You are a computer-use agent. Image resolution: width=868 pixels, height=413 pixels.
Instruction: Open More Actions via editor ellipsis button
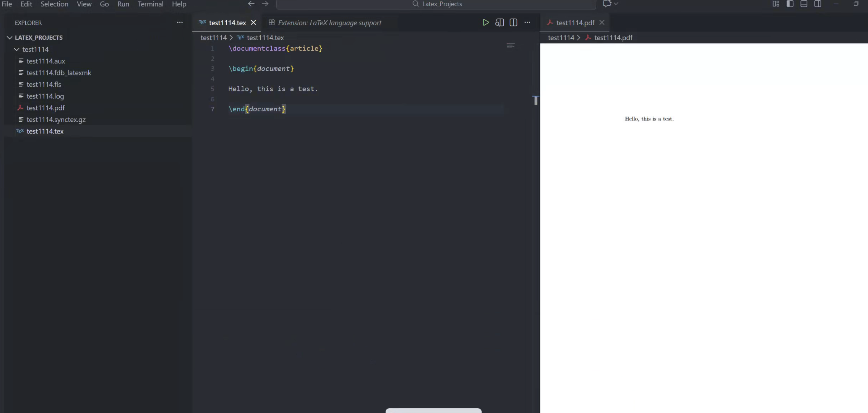pyautogui.click(x=527, y=22)
